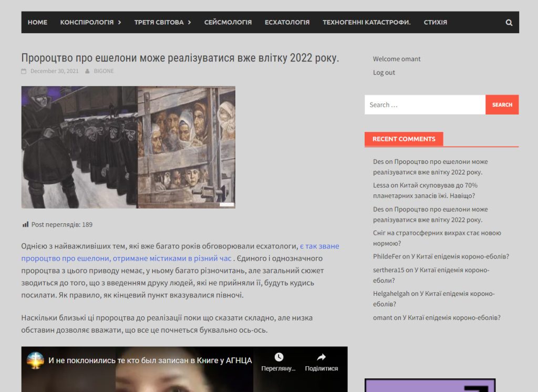Click the December 30, 2021 date link
Screen dimensions: 538x392
click(55, 71)
